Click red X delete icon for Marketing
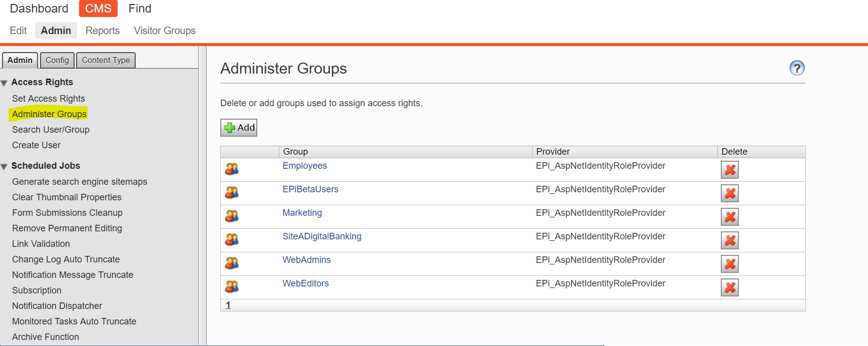The height and width of the screenshot is (346, 868). (x=729, y=217)
